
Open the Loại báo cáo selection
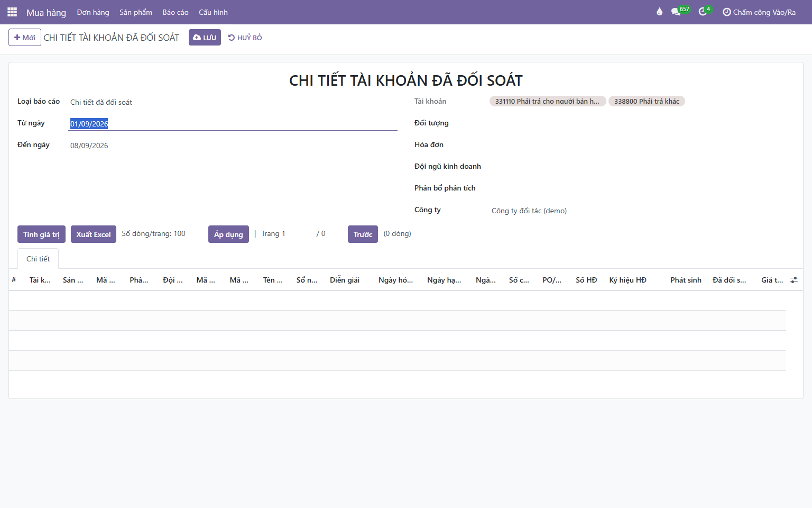[x=233, y=102]
